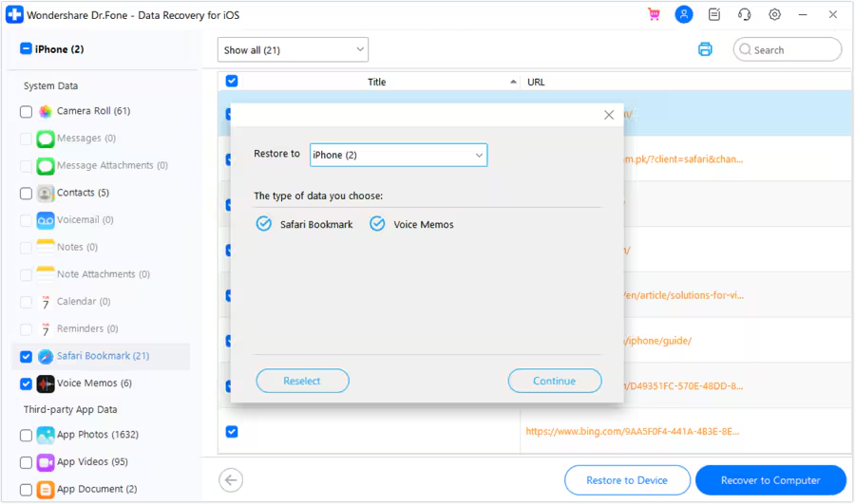Enable the App Photos checkbox

(x=27, y=436)
